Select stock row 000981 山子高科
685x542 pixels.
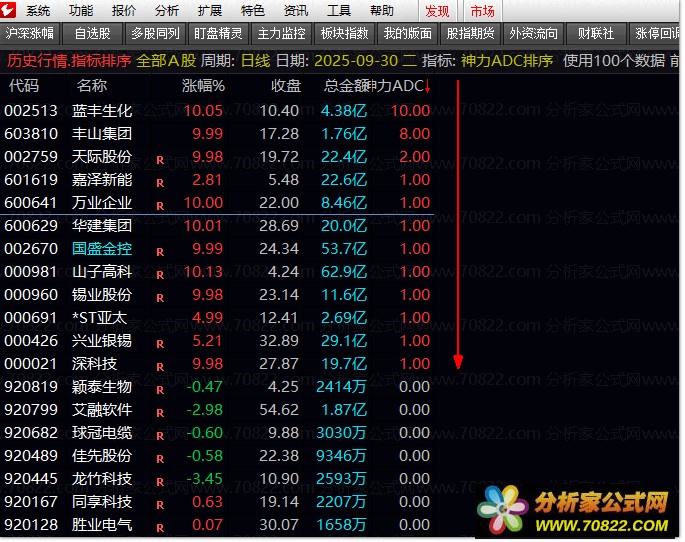pyautogui.click(x=217, y=272)
